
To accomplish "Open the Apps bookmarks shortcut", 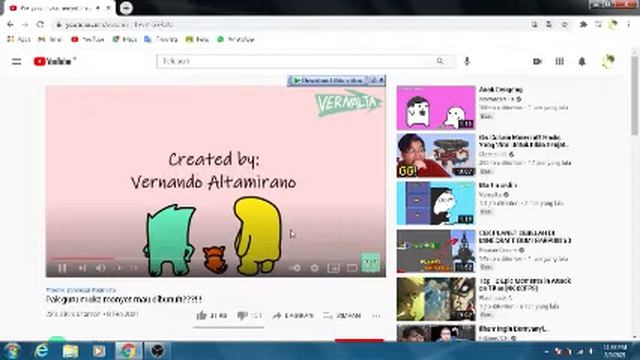I will click(x=19, y=39).
